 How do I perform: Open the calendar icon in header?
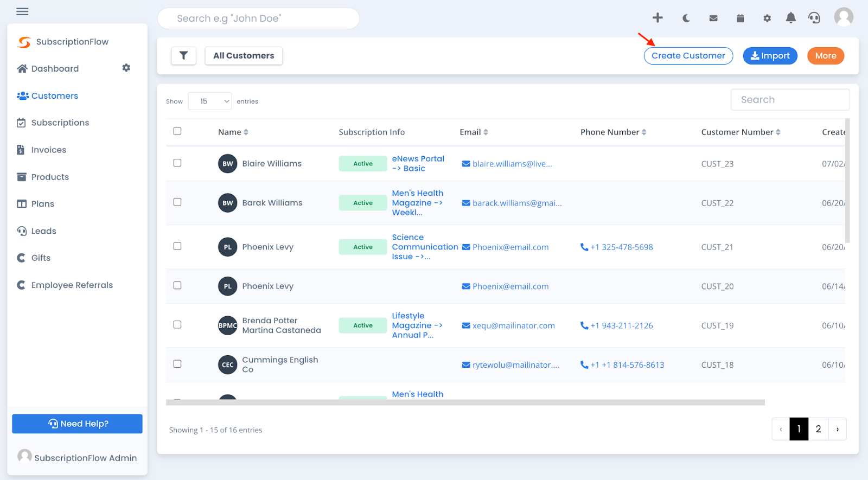point(740,18)
